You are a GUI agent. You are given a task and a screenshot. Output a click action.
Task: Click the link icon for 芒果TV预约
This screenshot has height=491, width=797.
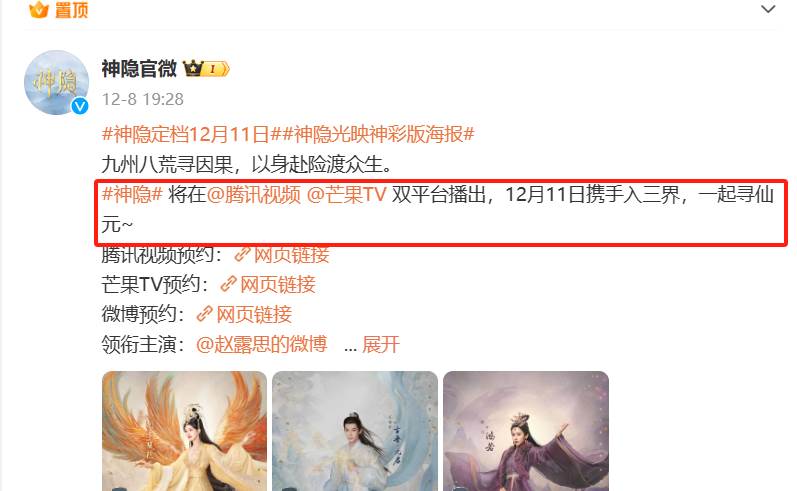pyautogui.click(x=229, y=284)
